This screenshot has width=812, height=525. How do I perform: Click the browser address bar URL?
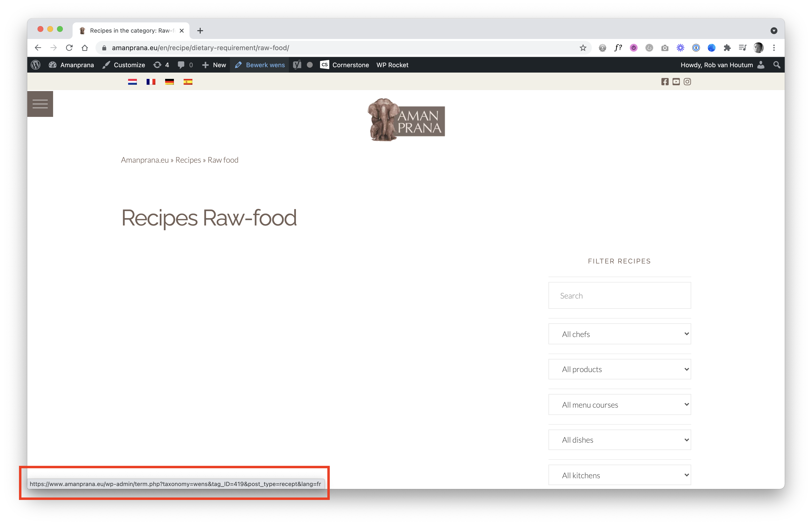click(200, 48)
